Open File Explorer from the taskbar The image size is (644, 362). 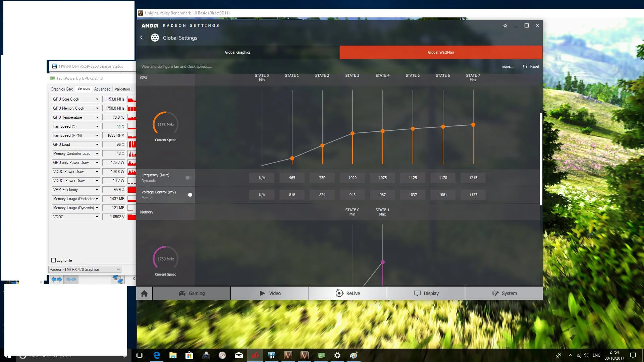(x=173, y=355)
